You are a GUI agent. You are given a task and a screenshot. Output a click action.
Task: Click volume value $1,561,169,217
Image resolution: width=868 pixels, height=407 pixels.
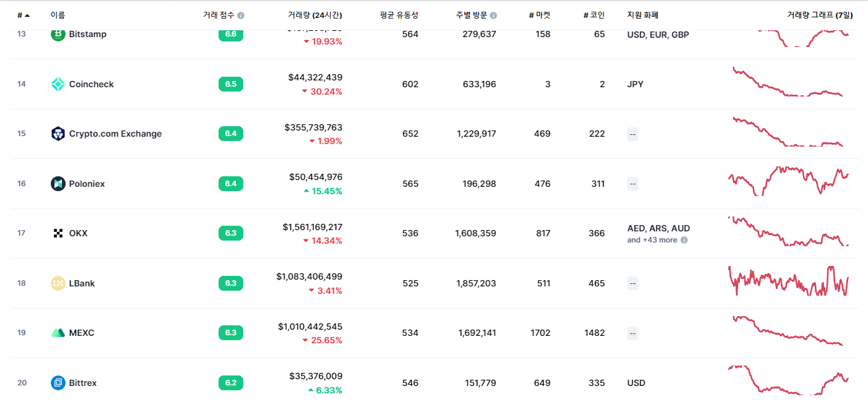tap(312, 227)
